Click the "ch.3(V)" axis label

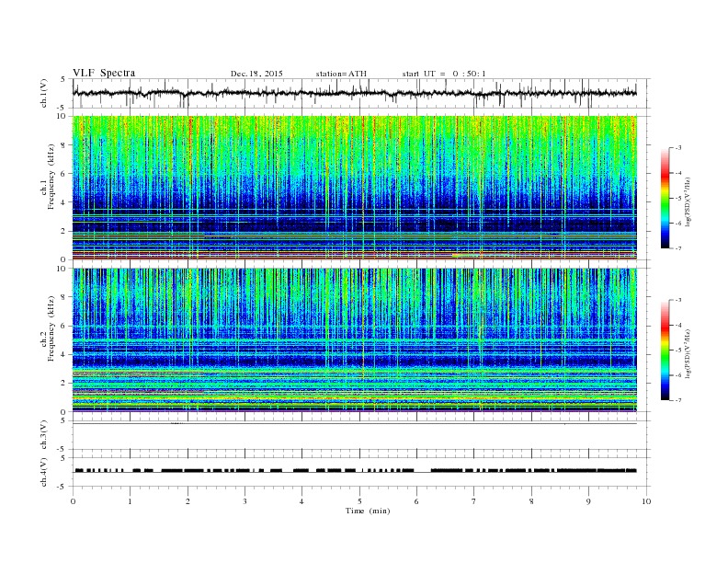tap(43, 435)
